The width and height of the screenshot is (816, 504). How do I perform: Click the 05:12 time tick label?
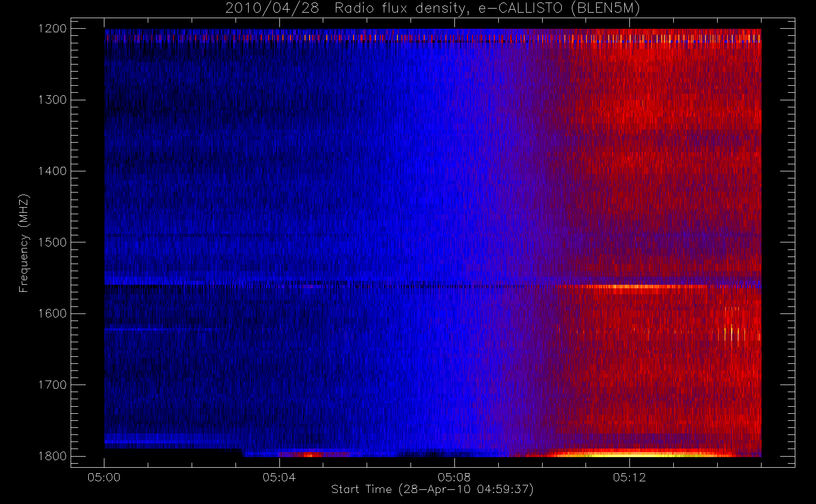coord(629,477)
